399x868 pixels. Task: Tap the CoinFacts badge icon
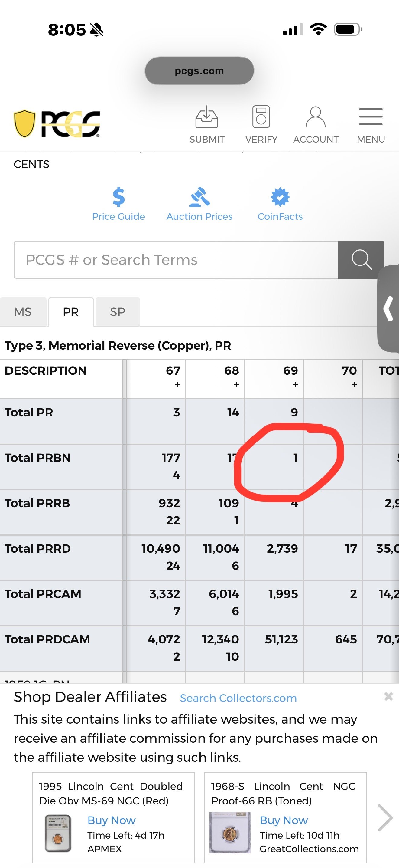click(280, 197)
